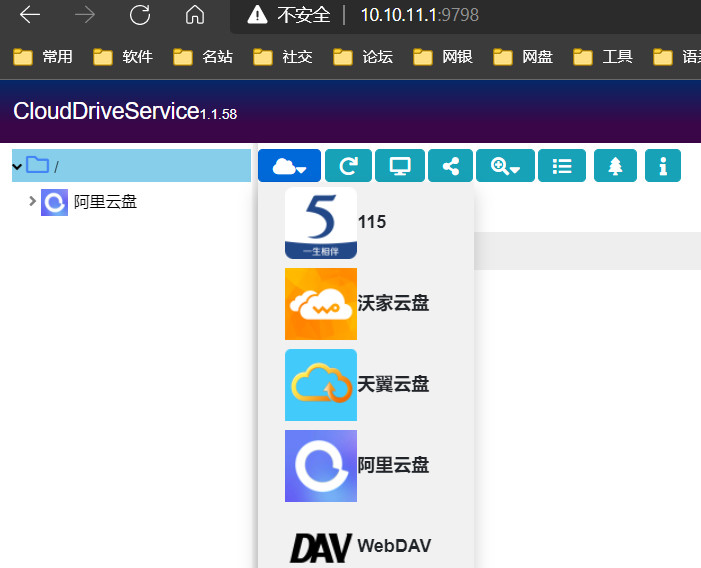701x568 pixels.
Task: Click the DAV logo icon
Action: click(321, 547)
